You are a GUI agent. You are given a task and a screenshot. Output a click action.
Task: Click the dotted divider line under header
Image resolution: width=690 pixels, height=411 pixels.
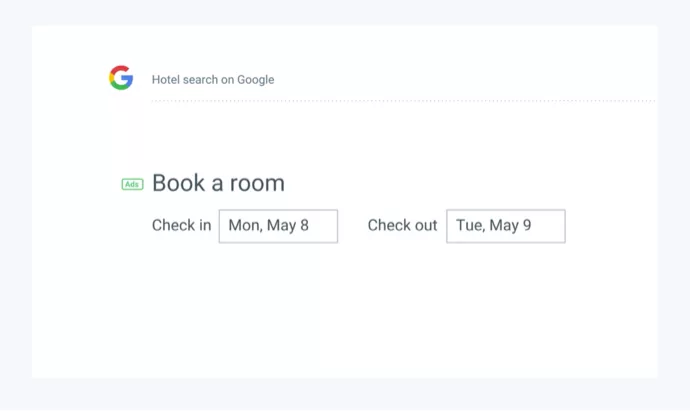pyautogui.click(x=400, y=101)
